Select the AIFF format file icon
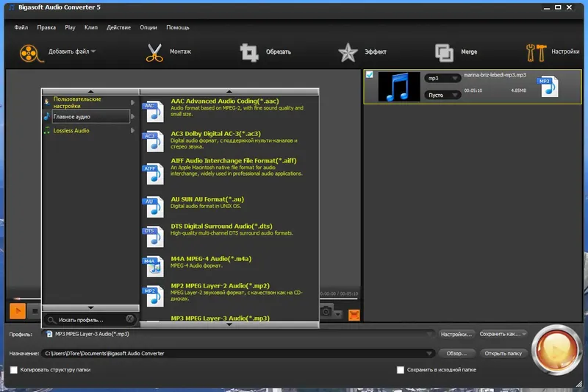The image size is (588, 392). (154, 174)
